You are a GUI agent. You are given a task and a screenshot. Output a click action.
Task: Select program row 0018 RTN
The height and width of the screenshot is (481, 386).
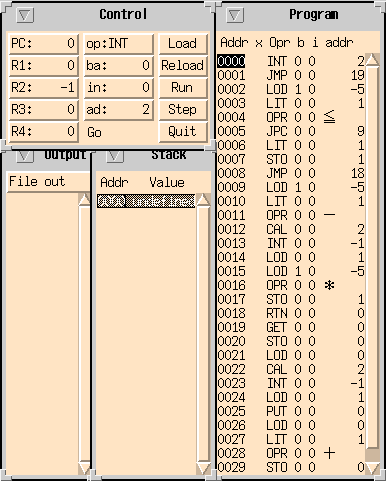coord(291,313)
